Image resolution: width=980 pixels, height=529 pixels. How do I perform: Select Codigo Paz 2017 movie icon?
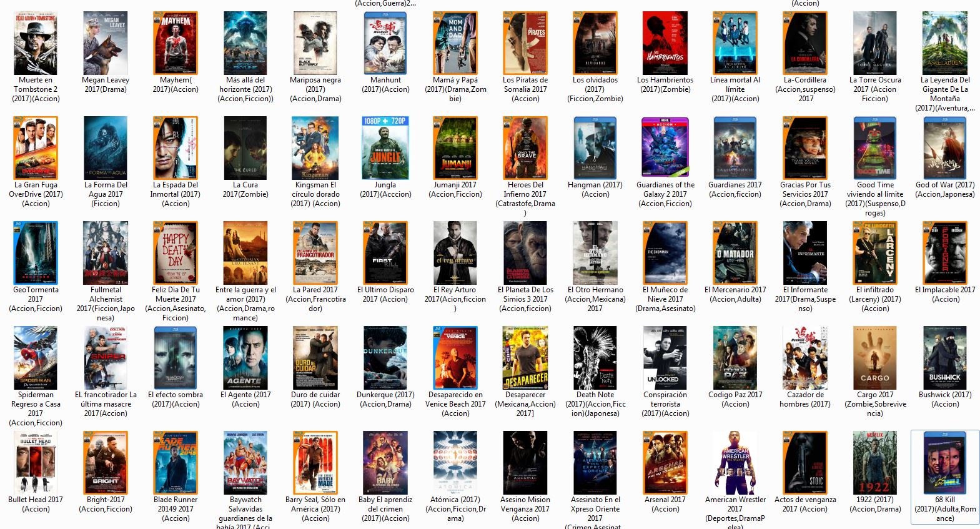coord(735,358)
